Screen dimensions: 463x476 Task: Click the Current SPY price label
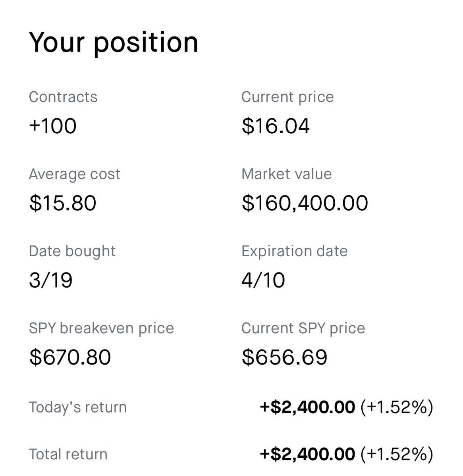(303, 328)
